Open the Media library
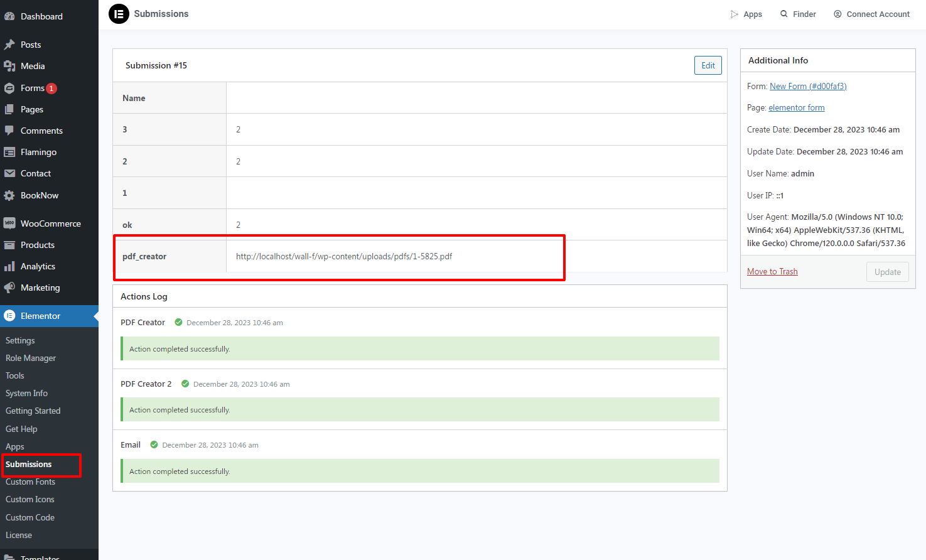Viewport: 926px width, 560px height. pos(34,65)
